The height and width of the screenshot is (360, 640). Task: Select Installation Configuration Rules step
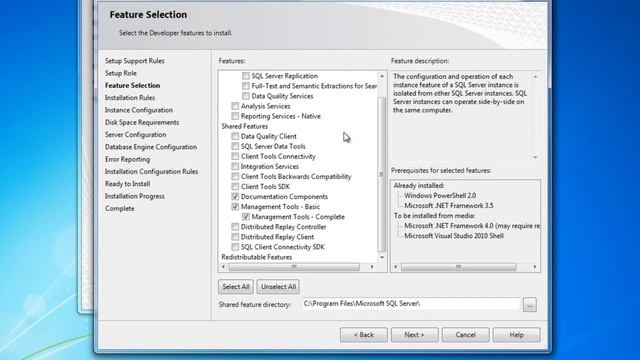pos(151,171)
